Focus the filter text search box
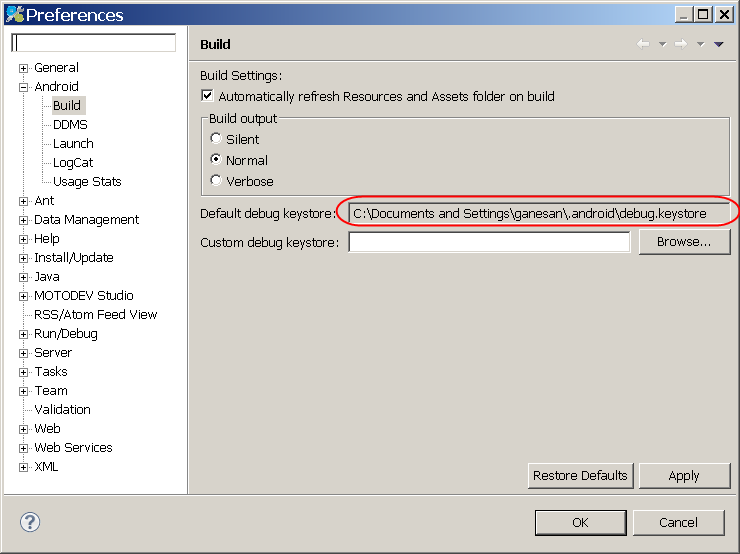The width and height of the screenshot is (740, 554). (x=93, y=43)
